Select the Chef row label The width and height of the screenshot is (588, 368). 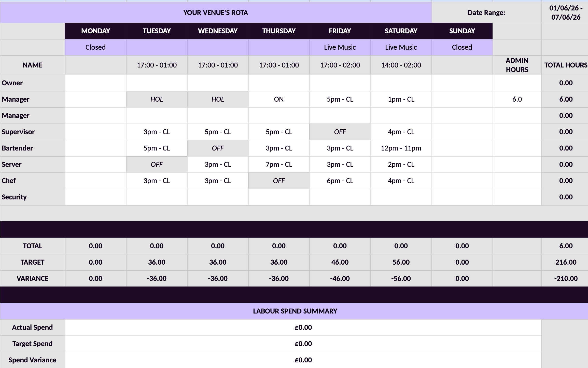tap(33, 181)
